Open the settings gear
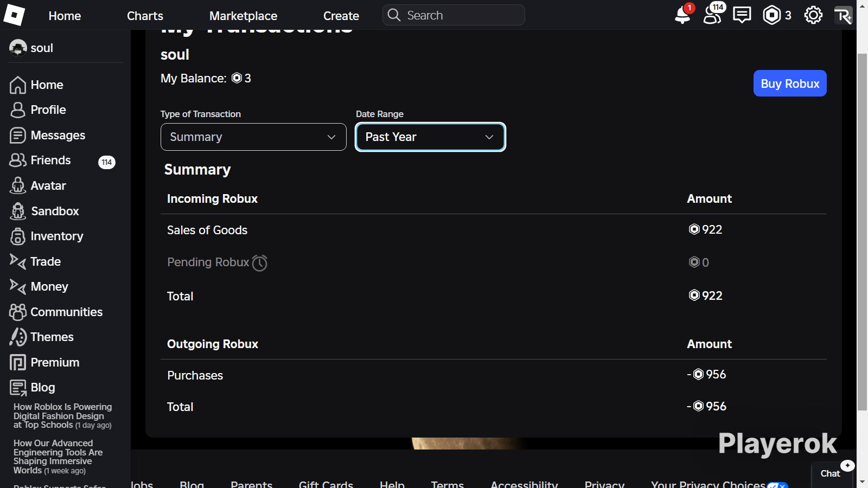The image size is (868, 488). (813, 15)
